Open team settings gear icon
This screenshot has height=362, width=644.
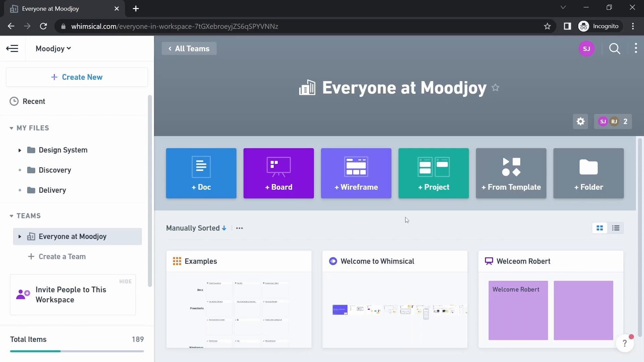click(x=581, y=121)
